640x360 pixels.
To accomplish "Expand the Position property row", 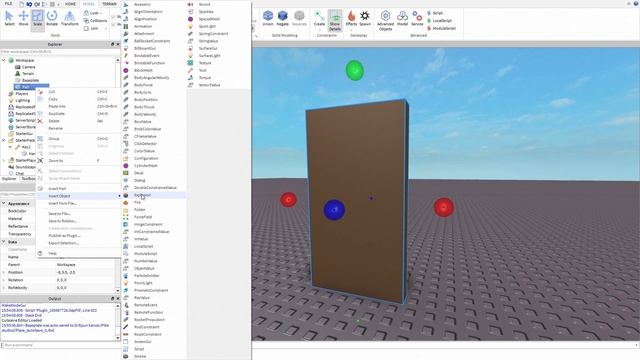I will 4,272.
